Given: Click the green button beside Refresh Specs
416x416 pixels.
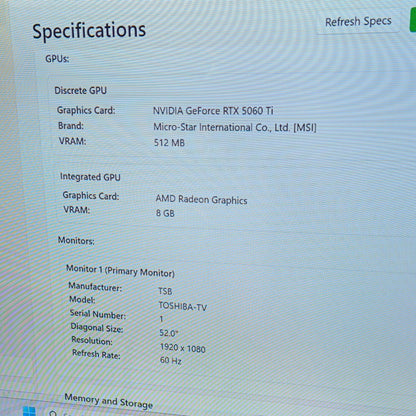Looking at the screenshot, I should click(x=413, y=20).
